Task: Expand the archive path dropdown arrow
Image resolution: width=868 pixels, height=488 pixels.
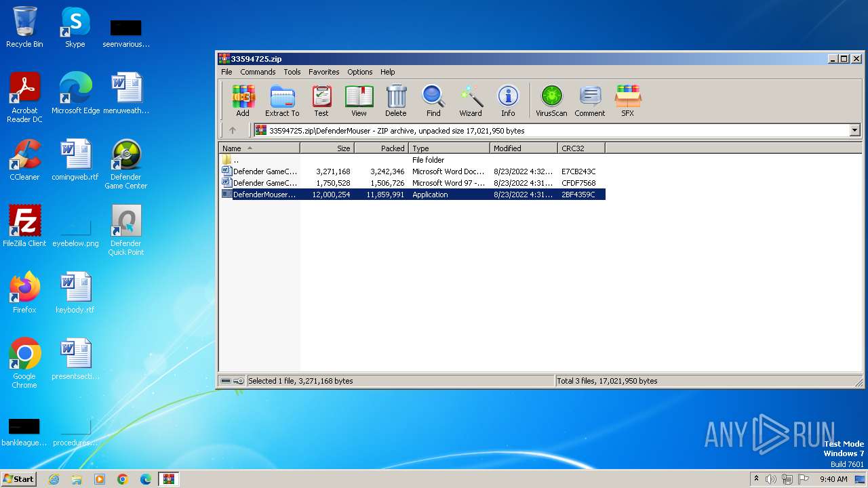Action: click(x=854, y=130)
